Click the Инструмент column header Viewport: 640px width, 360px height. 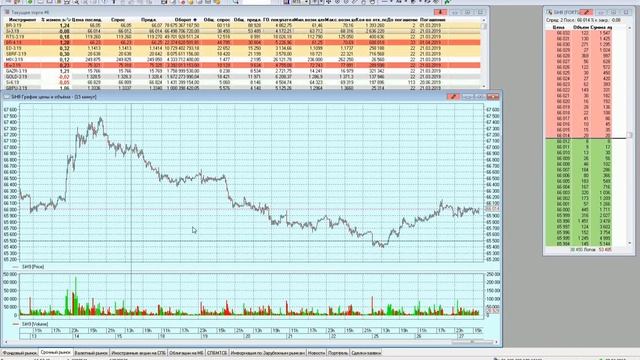pos(22,20)
